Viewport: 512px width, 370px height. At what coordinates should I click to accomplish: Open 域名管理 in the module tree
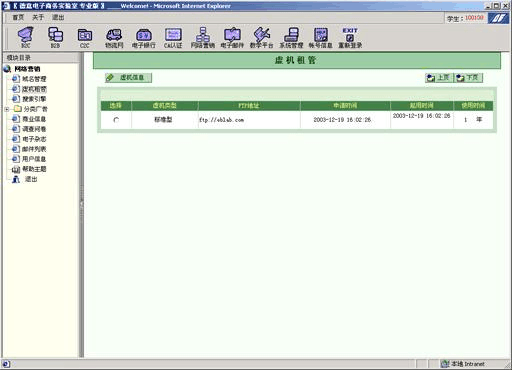34,79
